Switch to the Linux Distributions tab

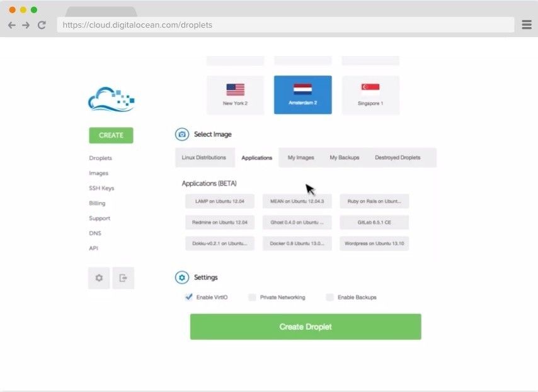[204, 158]
